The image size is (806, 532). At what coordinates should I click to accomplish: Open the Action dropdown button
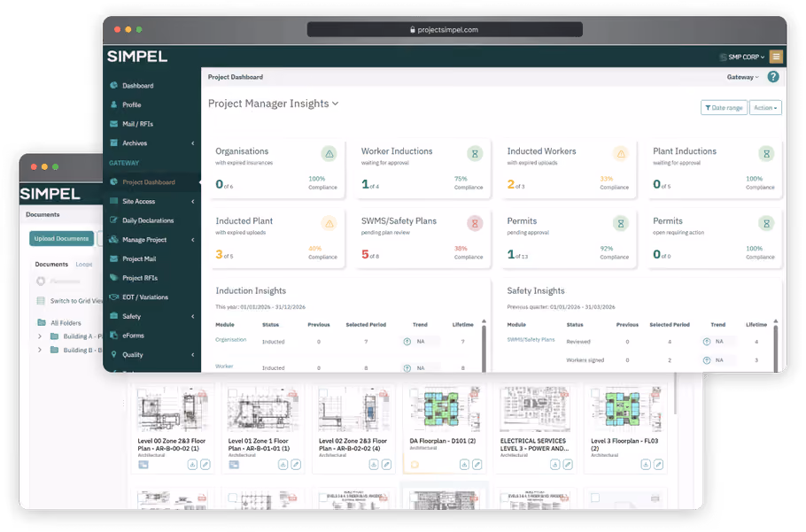pyautogui.click(x=765, y=108)
